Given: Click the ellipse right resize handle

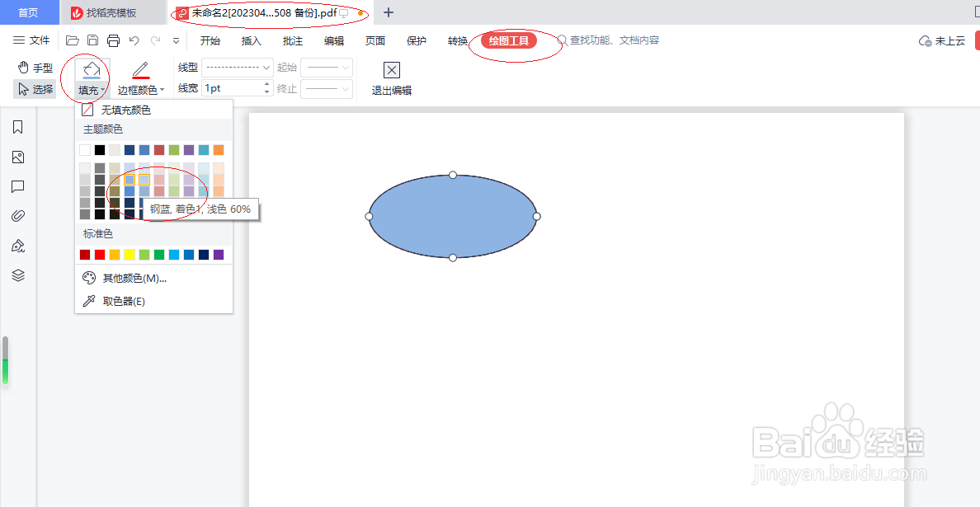Looking at the screenshot, I should point(536,216).
